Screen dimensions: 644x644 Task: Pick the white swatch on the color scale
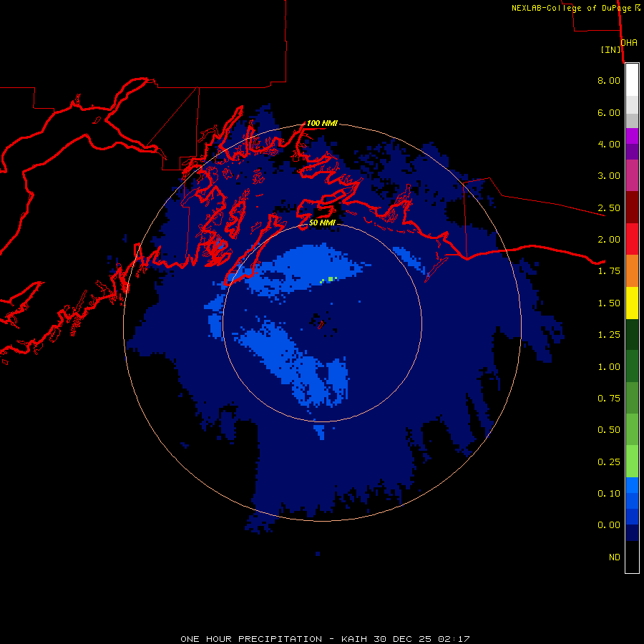click(632, 80)
